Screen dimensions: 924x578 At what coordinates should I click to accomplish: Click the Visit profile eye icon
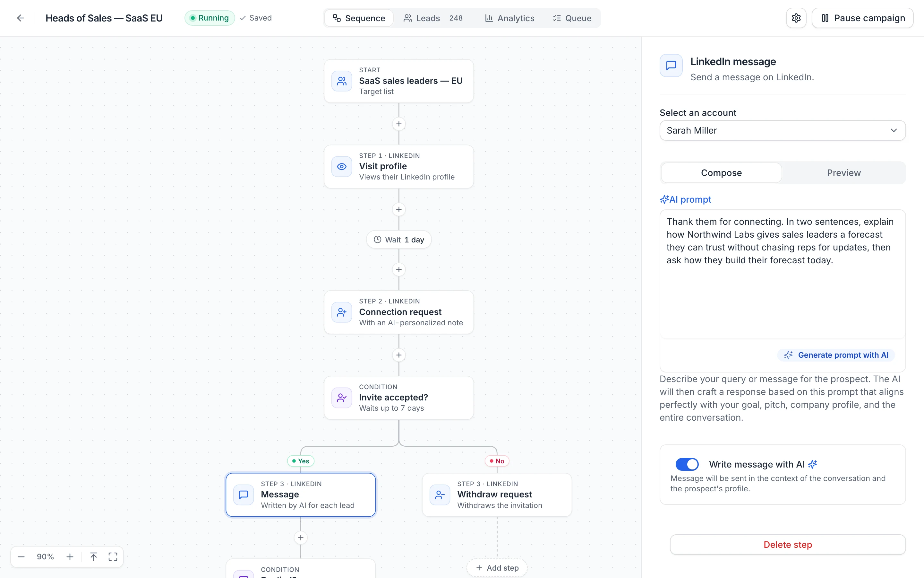(342, 167)
